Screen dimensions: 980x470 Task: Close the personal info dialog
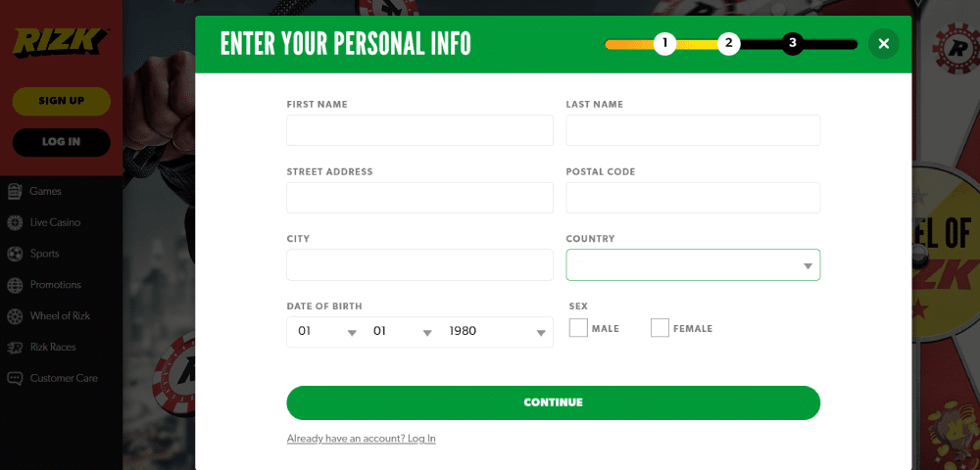883,44
